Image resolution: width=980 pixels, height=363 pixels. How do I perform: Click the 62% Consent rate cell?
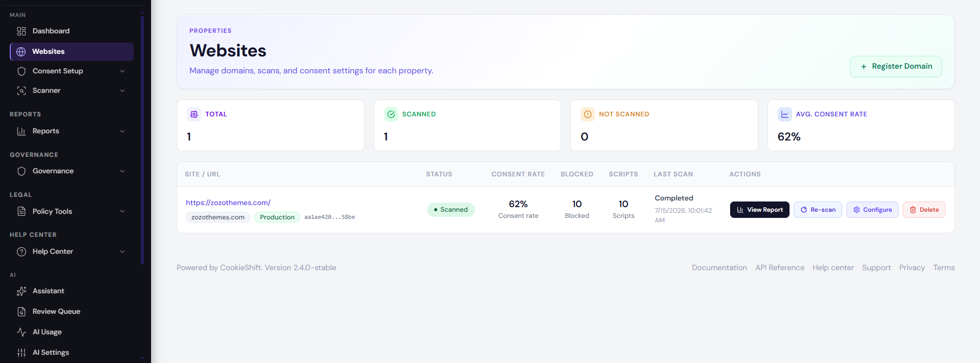click(518, 209)
